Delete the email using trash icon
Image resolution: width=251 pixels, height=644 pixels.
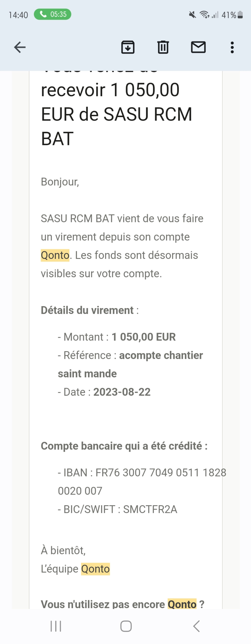pos(163,47)
